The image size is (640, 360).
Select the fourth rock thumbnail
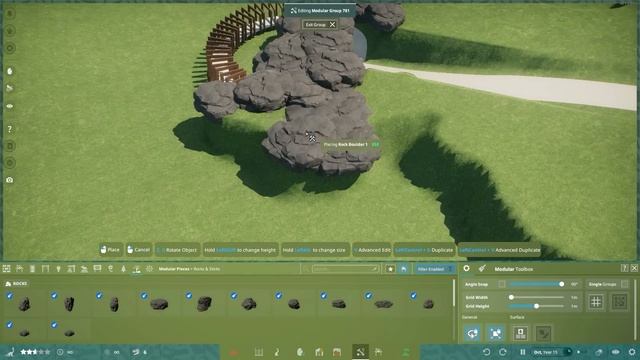tap(159, 304)
